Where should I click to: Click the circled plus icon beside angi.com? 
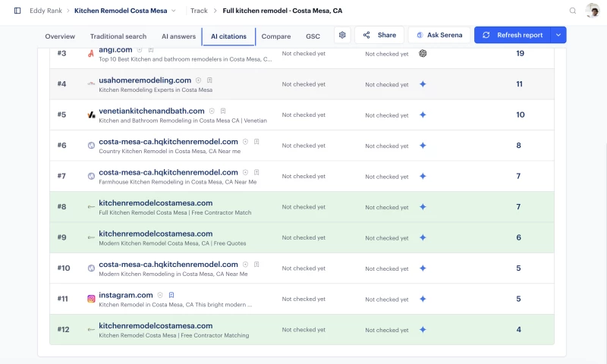tap(140, 50)
